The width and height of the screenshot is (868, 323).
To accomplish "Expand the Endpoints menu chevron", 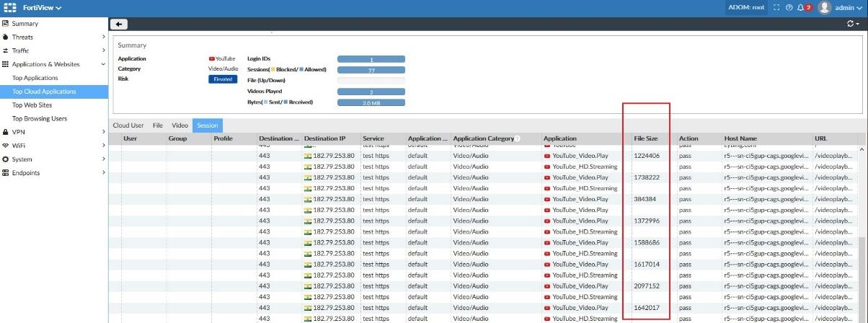I will coord(103,173).
